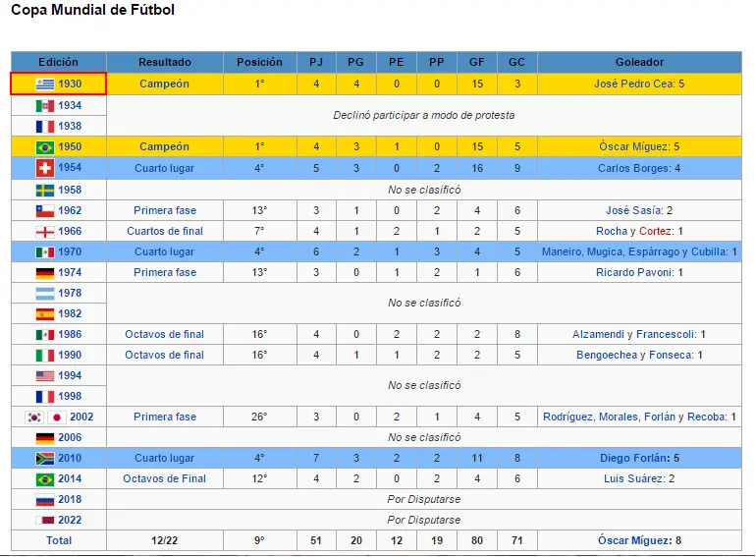Screen dimensions: 756x557
Task: Click Cuarto lugar link in 1954 row
Action: point(164,168)
